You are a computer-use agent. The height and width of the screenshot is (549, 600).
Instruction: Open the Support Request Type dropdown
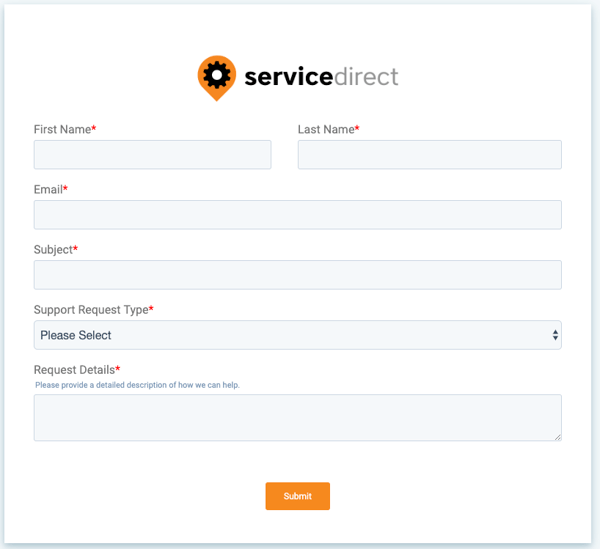click(297, 335)
